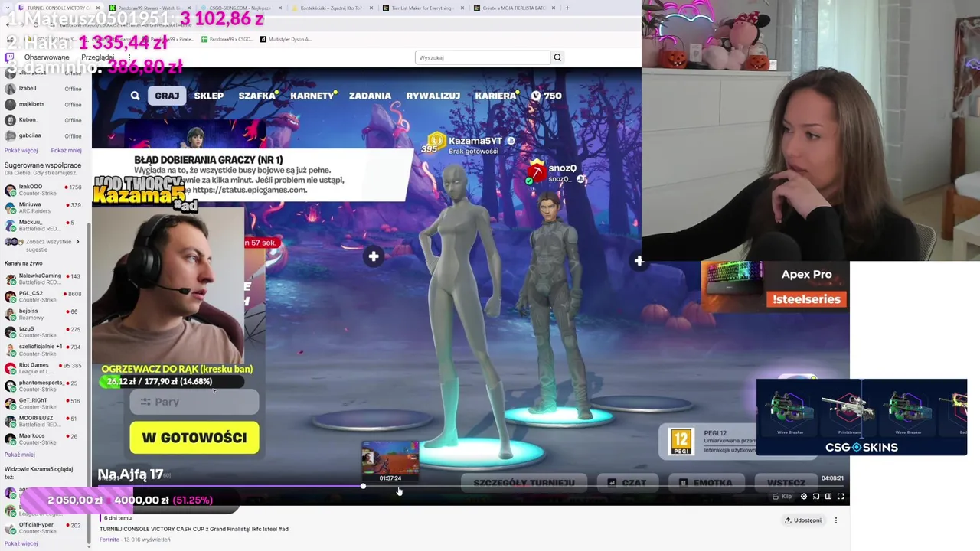Open three-dot options beside Udostępnij
Viewport: 980px width, 551px height.
click(x=835, y=520)
